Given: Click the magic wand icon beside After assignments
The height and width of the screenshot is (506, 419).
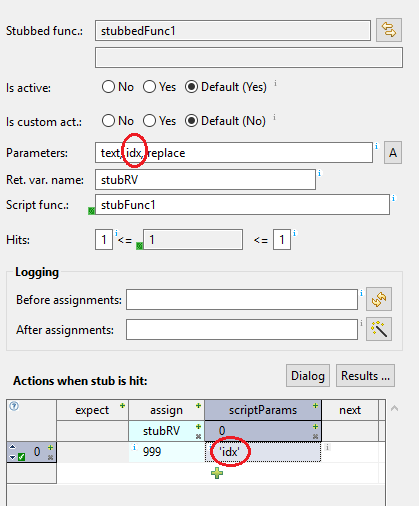Looking at the screenshot, I should (x=379, y=329).
